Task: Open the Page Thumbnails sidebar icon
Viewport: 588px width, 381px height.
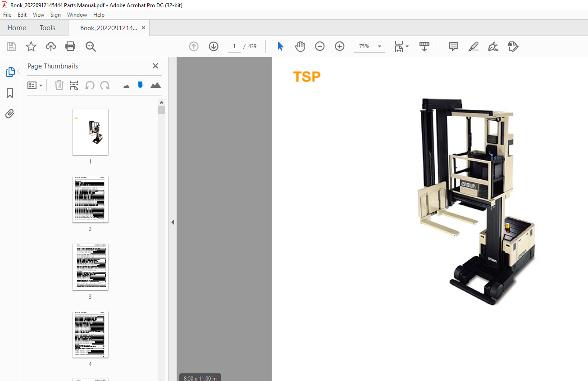Action: click(10, 72)
